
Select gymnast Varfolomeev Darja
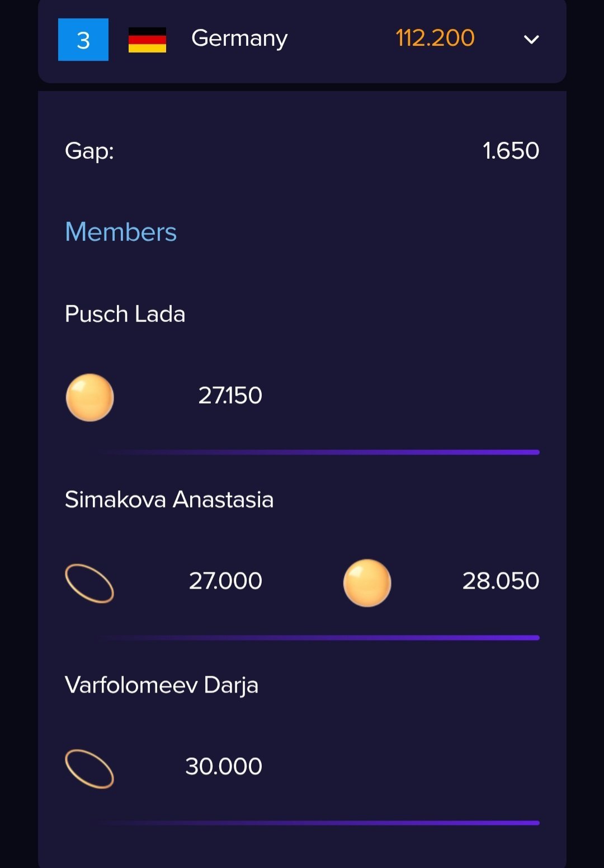point(162,685)
